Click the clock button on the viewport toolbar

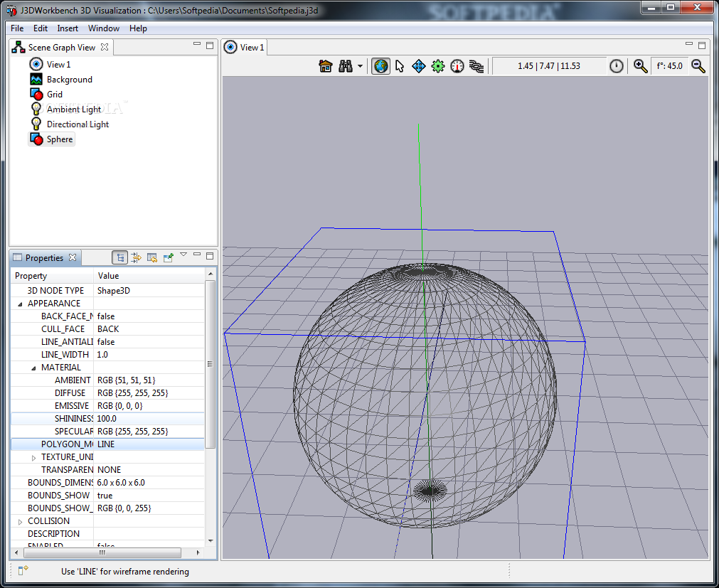(616, 66)
